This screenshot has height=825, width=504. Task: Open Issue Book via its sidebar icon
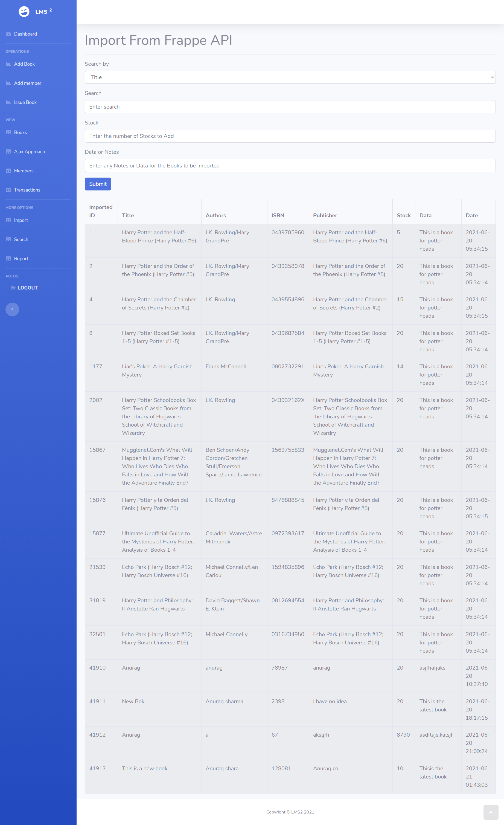[8, 102]
